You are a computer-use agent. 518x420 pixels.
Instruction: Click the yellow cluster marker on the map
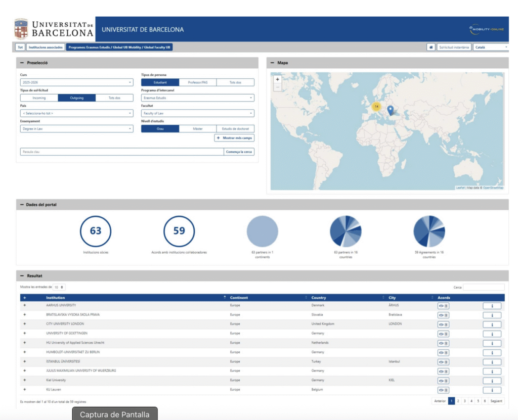(x=376, y=107)
